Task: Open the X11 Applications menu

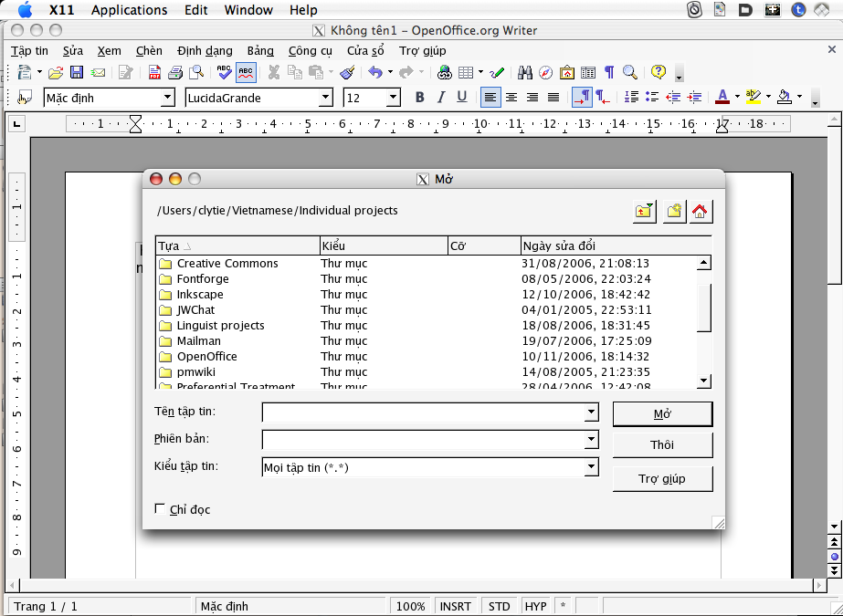Action: [x=129, y=10]
